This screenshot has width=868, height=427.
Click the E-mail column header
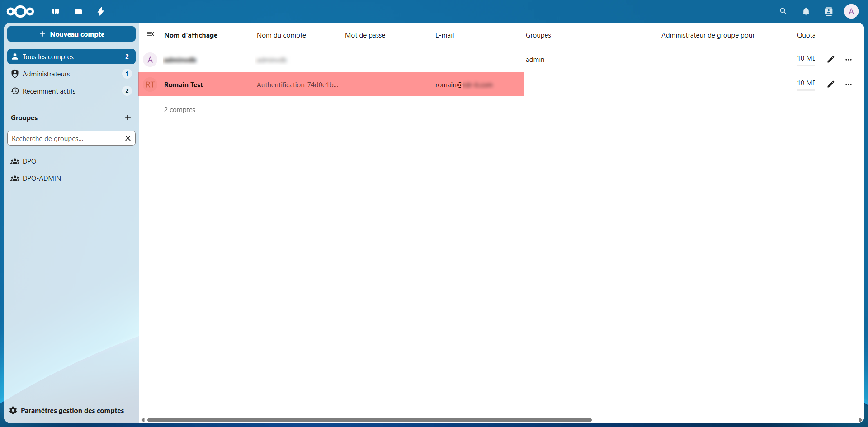pos(444,35)
